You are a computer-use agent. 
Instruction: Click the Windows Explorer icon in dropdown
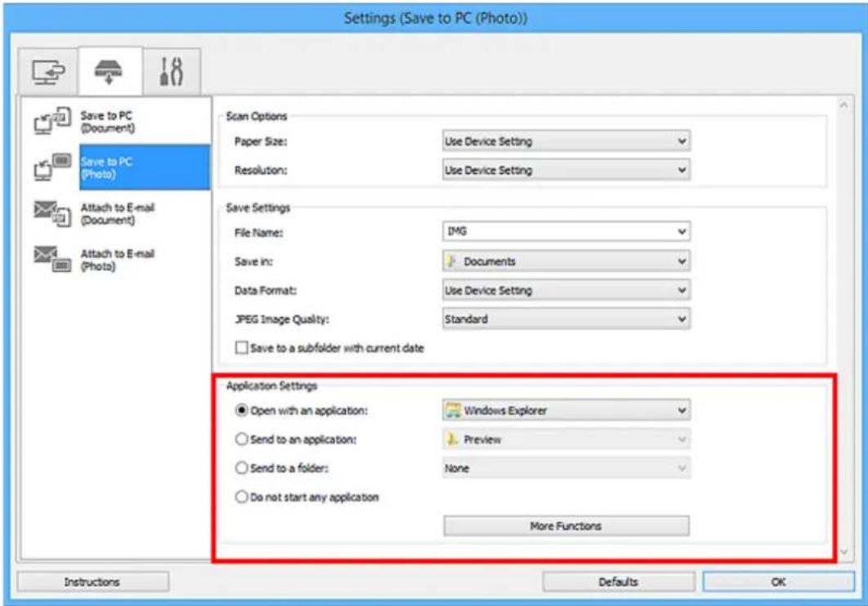point(454,410)
